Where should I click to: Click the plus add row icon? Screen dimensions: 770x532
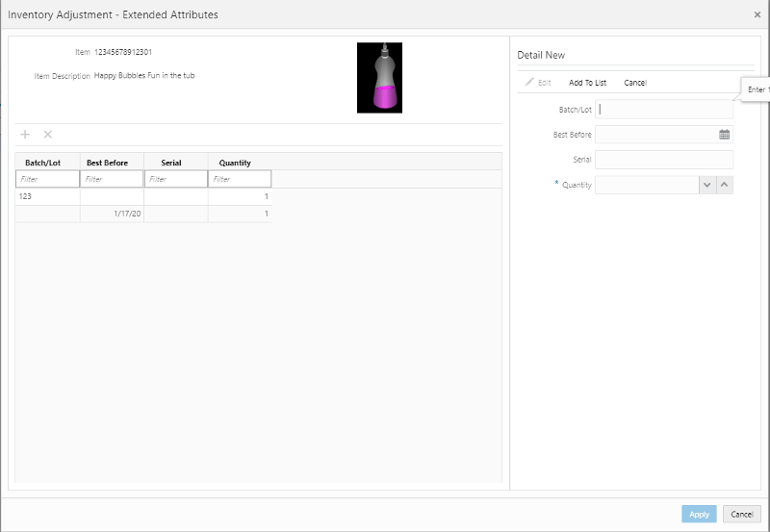pos(25,135)
